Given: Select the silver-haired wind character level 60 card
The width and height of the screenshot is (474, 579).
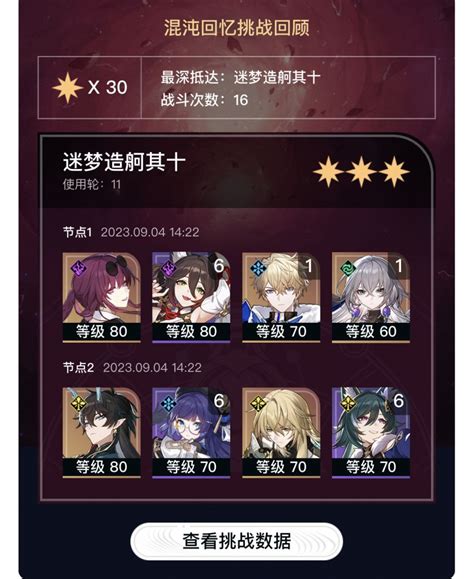Looking at the screenshot, I should click(x=371, y=297).
